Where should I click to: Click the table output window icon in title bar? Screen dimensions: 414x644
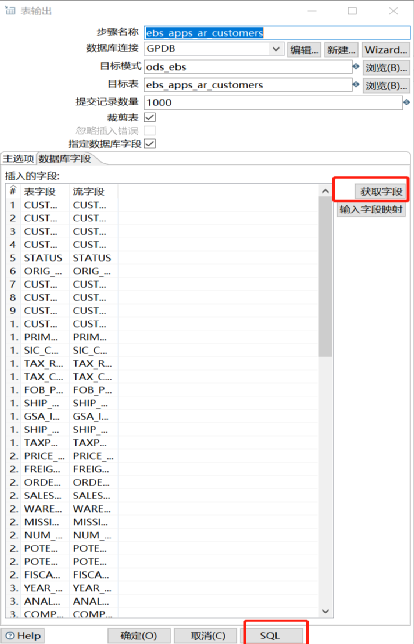coord(9,11)
